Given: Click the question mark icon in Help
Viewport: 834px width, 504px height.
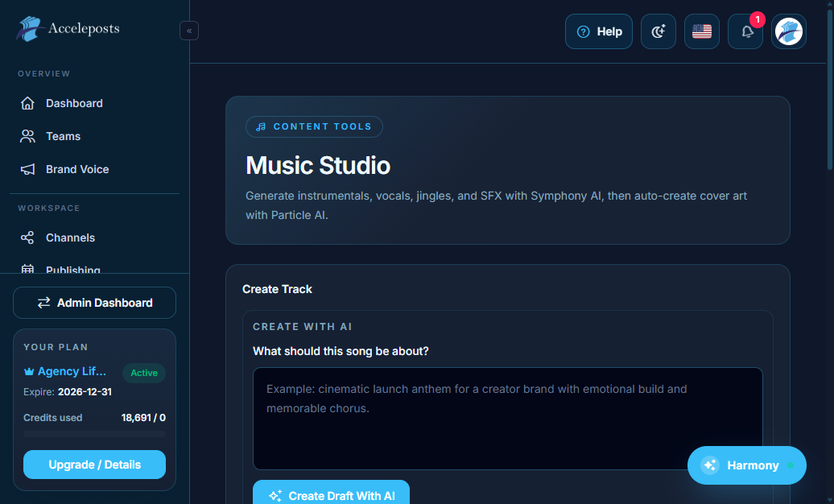Looking at the screenshot, I should (584, 32).
